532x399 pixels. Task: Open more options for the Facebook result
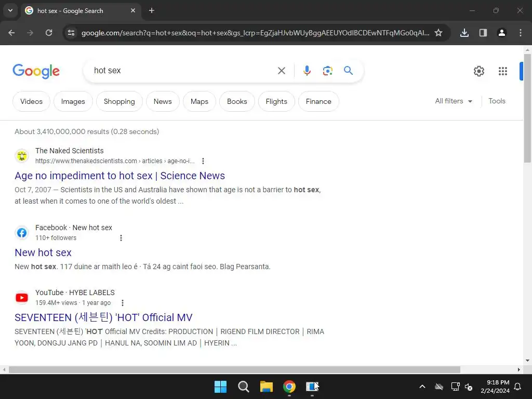(x=121, y=238)
